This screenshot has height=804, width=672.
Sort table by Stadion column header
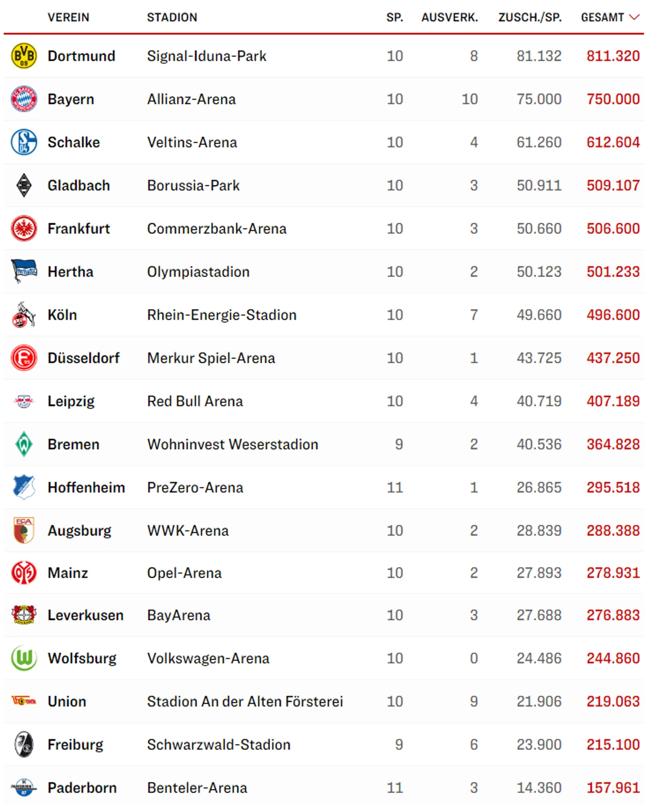(x=172, y=17)
